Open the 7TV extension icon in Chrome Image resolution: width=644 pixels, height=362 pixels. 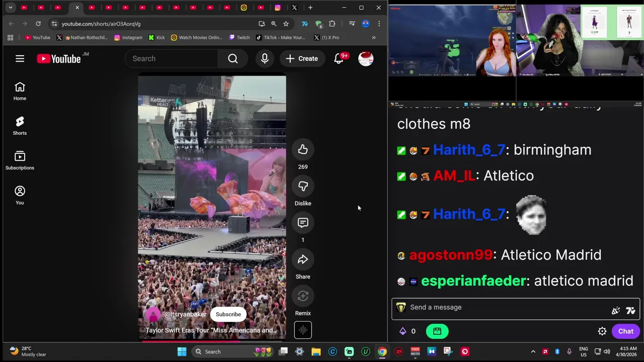pyautogui.click(x=304, y=24)
